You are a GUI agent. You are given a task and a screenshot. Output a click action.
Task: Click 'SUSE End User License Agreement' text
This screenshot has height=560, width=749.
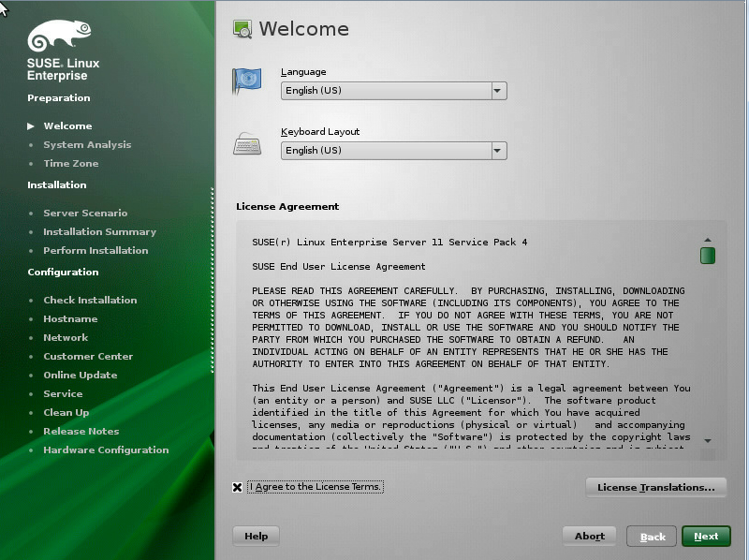(339, 267)
